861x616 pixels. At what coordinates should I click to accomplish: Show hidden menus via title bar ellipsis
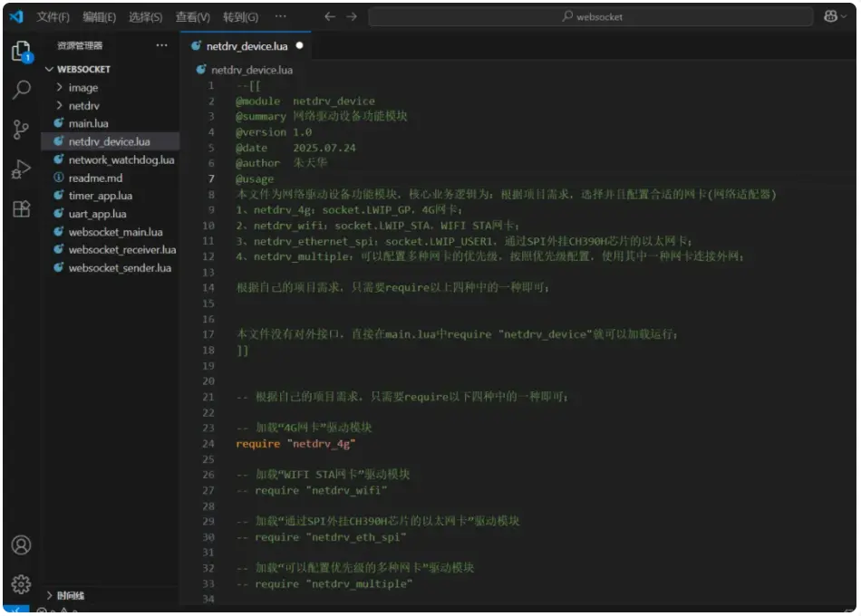tap(281, 16)
